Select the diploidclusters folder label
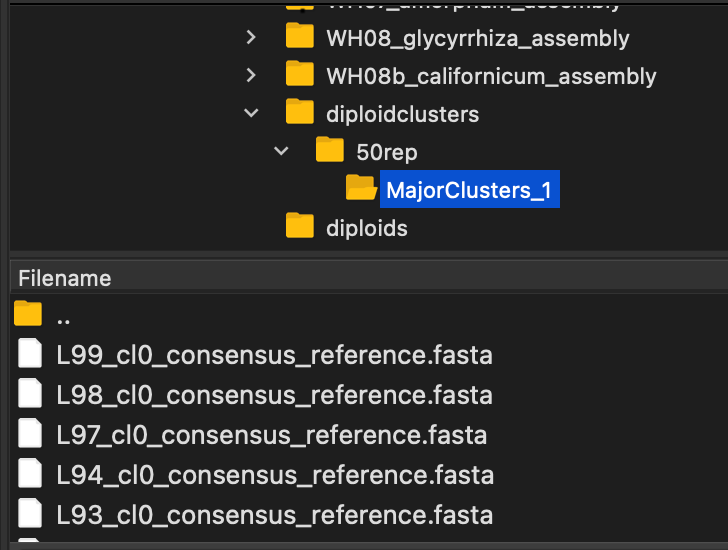 coord(402,114)
